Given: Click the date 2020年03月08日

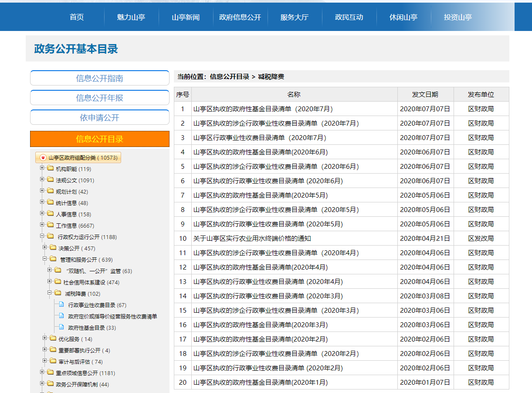Looking at the screenshot, I should 425,296.
